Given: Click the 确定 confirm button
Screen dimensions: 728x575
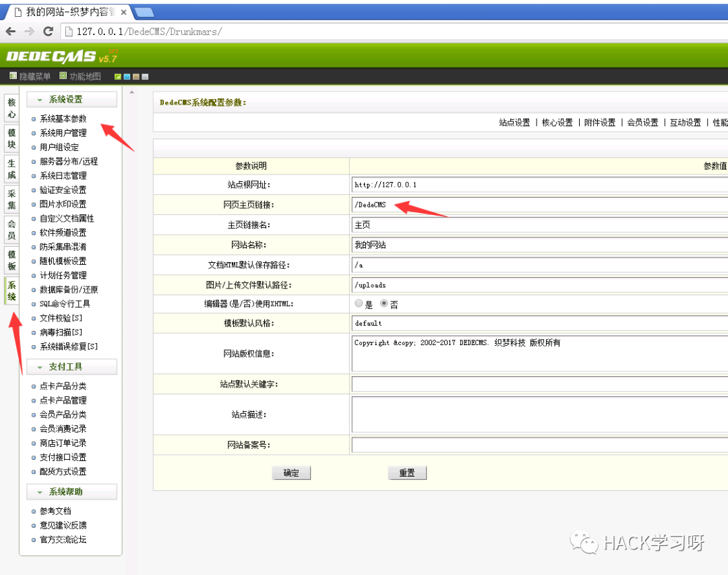Looking at the screenshot, I should (x=291, y=473).
